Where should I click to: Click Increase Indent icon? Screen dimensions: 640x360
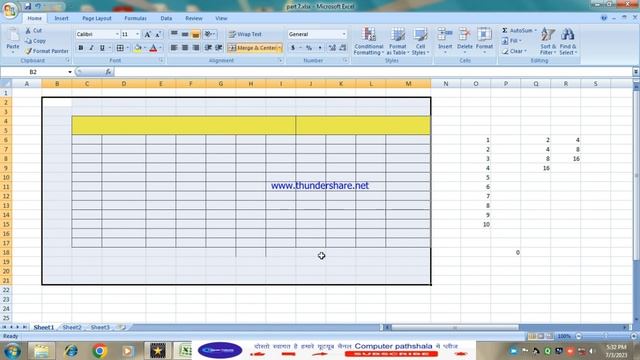tap(219, 48)
